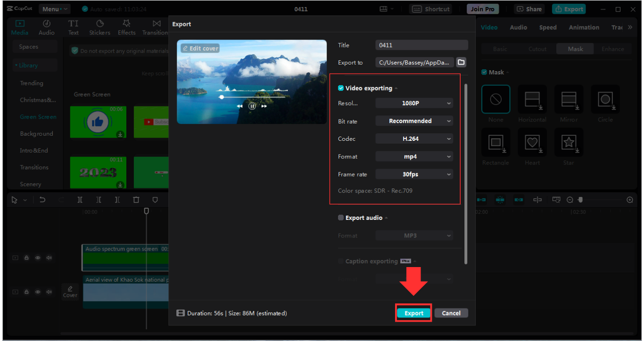This screenshot has width=644, height=341.
Task: Choose the Rectangle mask shape
Action: click(x=496, y=142)
